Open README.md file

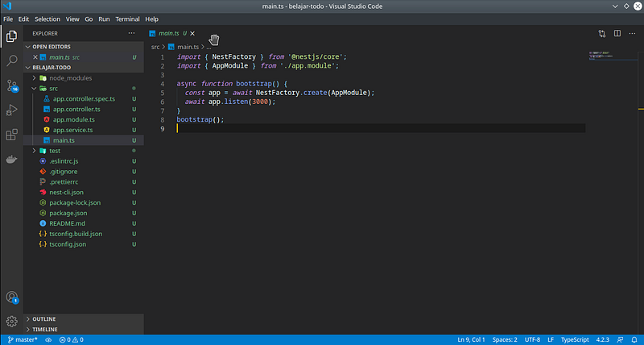click(84, 223)
